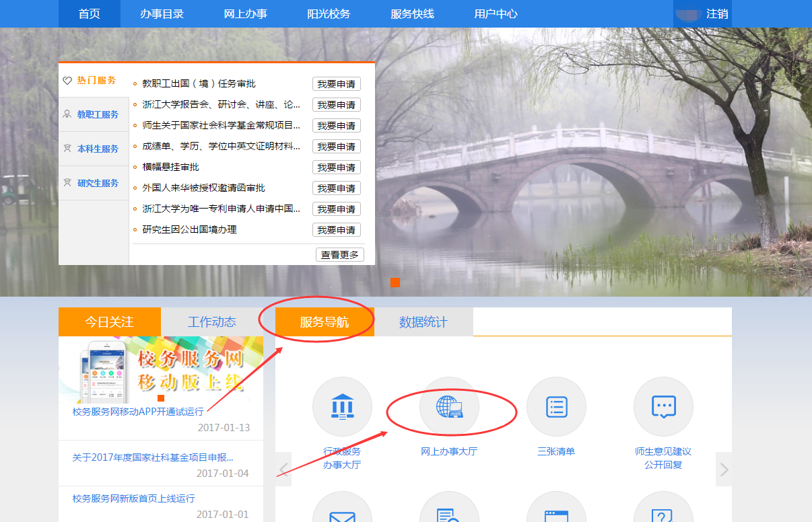Open the 校务服务网移动APP开通试运行 news link
Screen dimensions: 812x522
point(138,412)
